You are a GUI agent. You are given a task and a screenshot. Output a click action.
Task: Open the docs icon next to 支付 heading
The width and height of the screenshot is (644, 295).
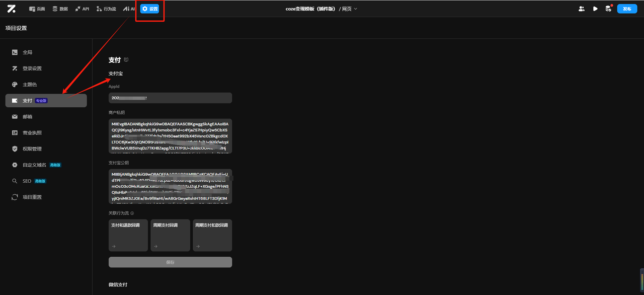(126, 60)
